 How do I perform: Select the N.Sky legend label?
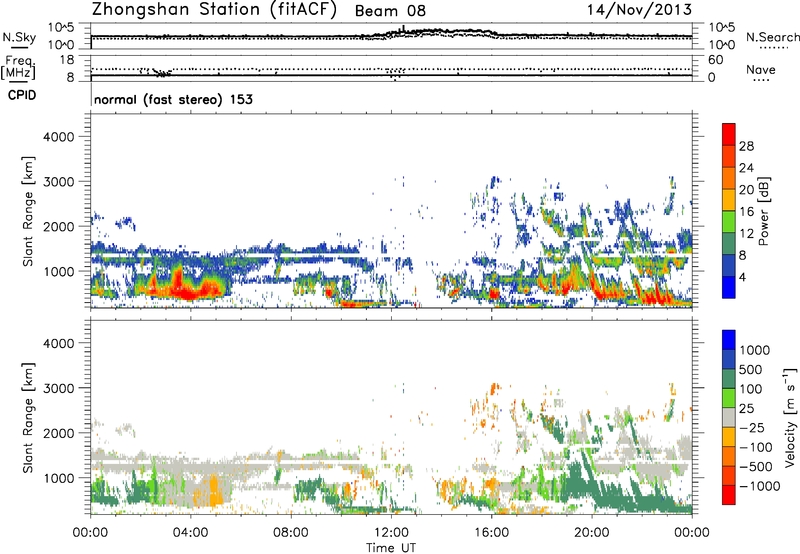(x=19, y=37)
